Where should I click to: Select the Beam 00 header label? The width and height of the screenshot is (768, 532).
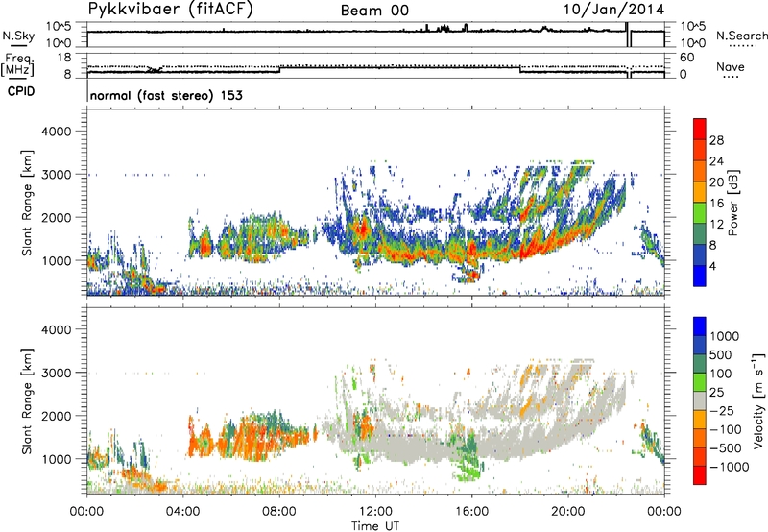374,11
